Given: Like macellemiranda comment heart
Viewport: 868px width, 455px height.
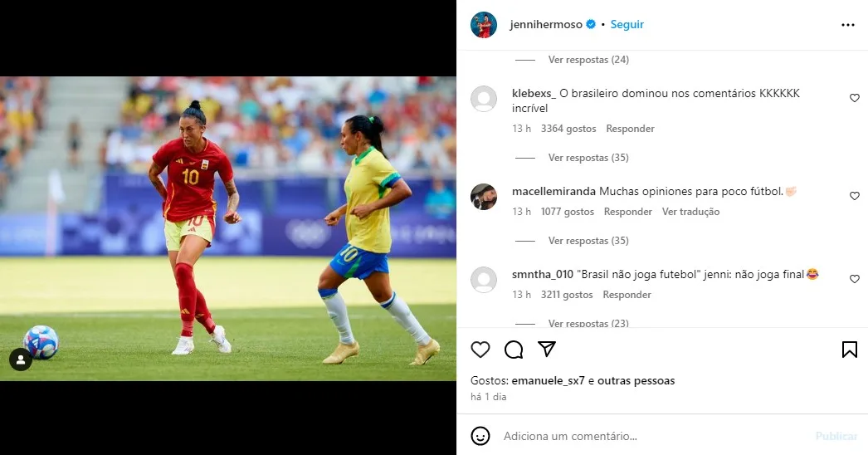Looking at the screenshot, I should tap(855, 196).
